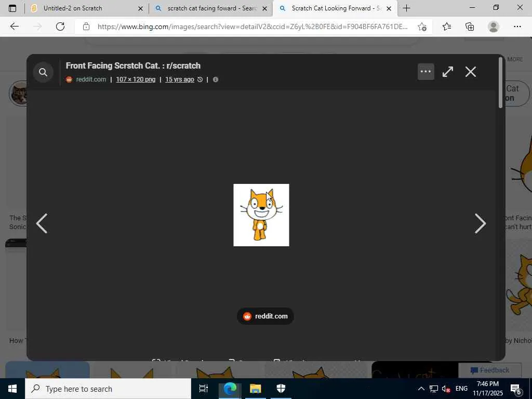Viewport: 532px width, 399px height.
Task: Show hidden system tray icons
Action: (421, 389)
